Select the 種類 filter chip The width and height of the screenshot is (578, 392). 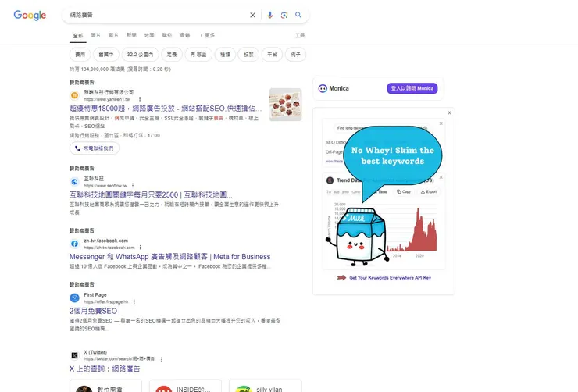[225, 55]
